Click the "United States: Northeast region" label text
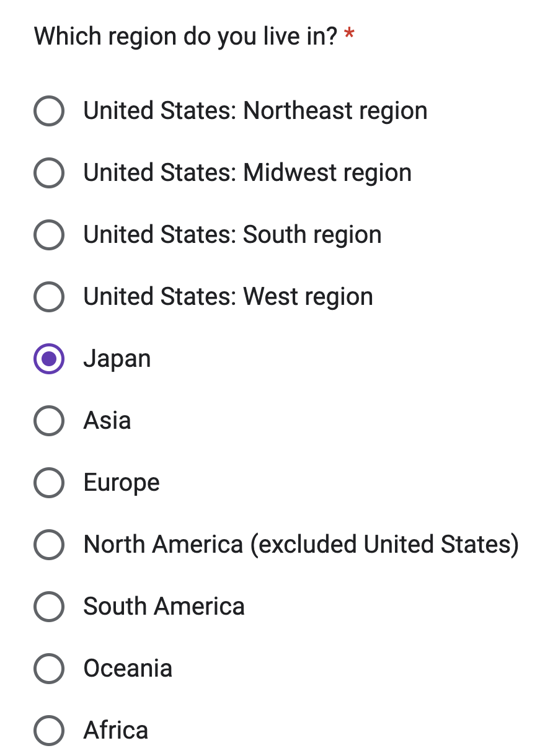Viewport: 558px width, 756px height. (255, 112)
